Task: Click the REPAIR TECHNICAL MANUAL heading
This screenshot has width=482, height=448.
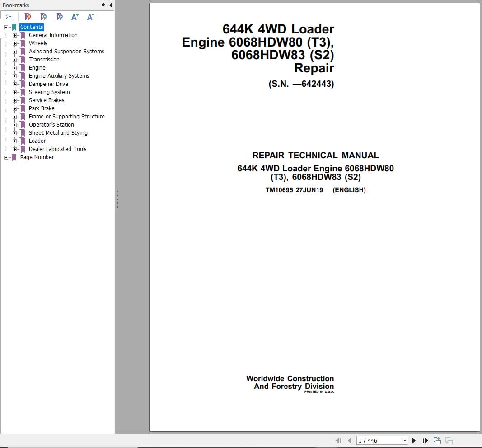Action: tap(315, 156)
